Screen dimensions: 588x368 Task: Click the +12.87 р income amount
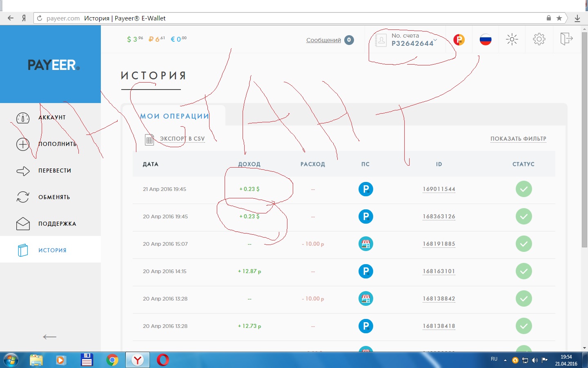pos(249,271)
